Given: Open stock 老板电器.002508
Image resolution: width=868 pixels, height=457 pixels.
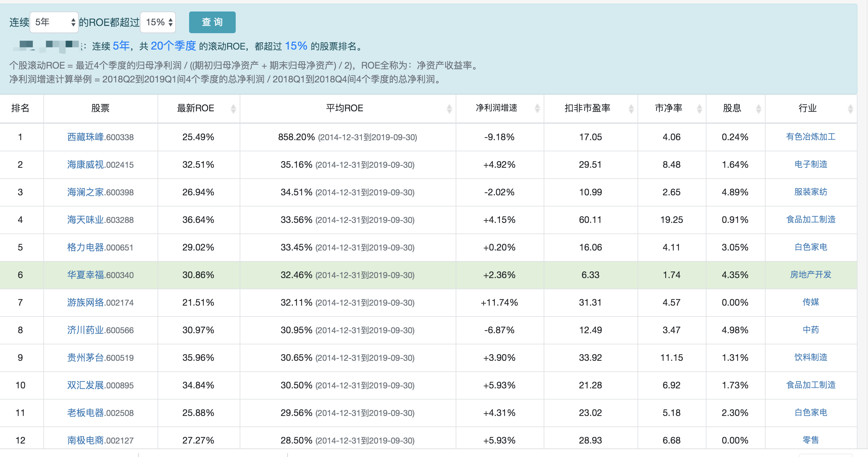Looking at the screenshot, I should [100, 413].
